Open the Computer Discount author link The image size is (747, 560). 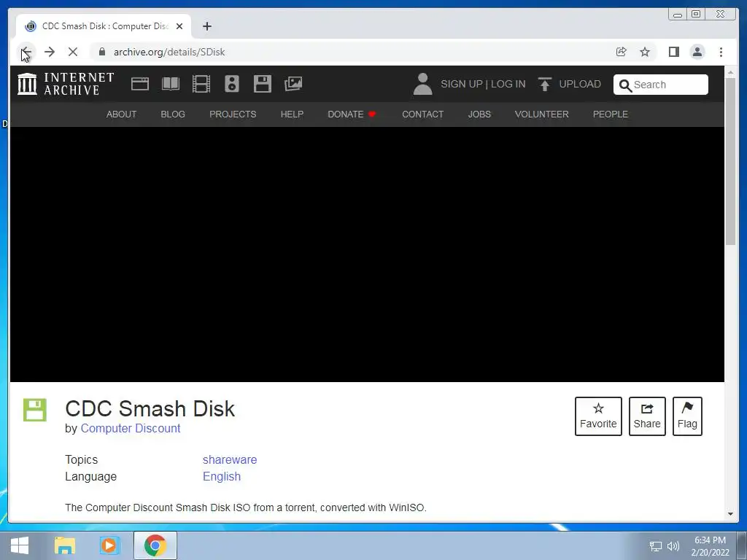point(131,428)
